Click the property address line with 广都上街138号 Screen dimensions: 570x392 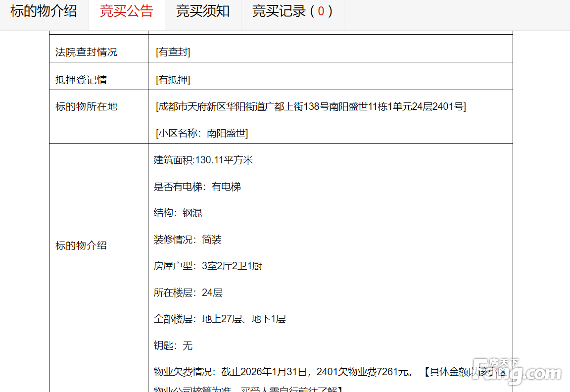pos(311,106)
